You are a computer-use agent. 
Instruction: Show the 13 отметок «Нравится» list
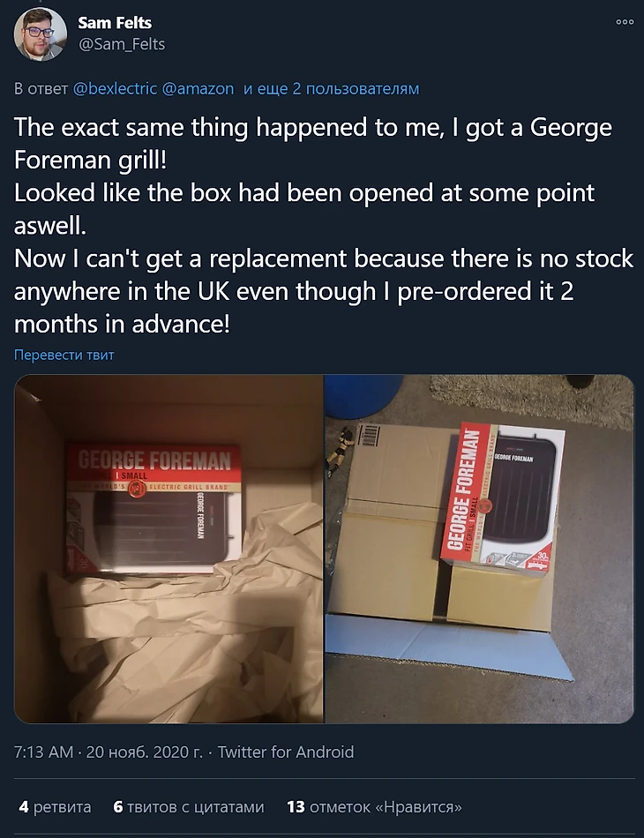coord(374,806)
